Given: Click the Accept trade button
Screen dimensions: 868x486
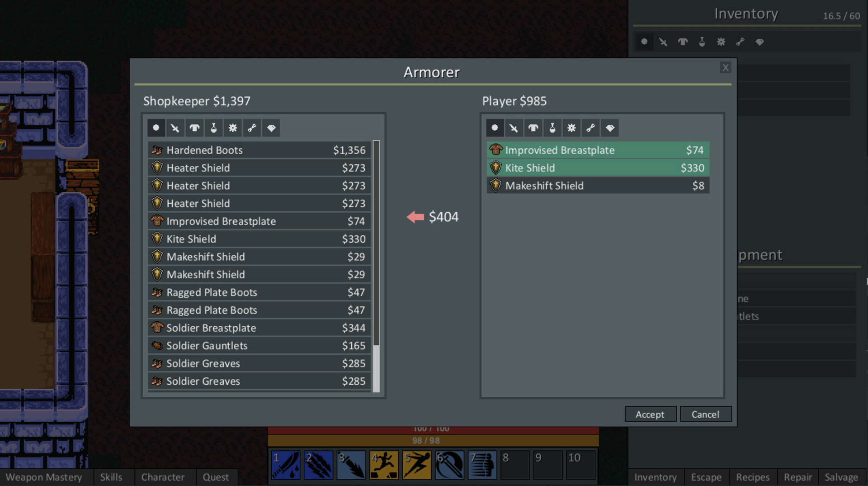Looking at the screenshot, I should [x=650, y=414].
